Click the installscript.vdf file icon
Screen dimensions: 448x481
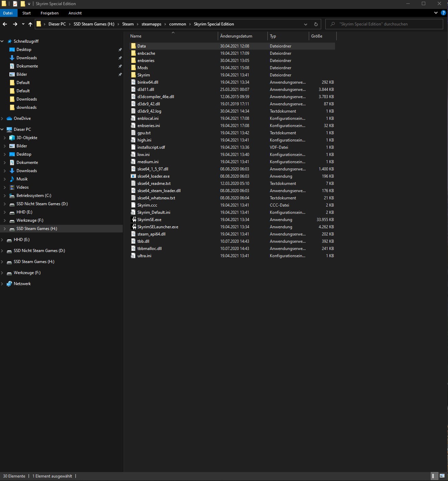click(133, 147)
